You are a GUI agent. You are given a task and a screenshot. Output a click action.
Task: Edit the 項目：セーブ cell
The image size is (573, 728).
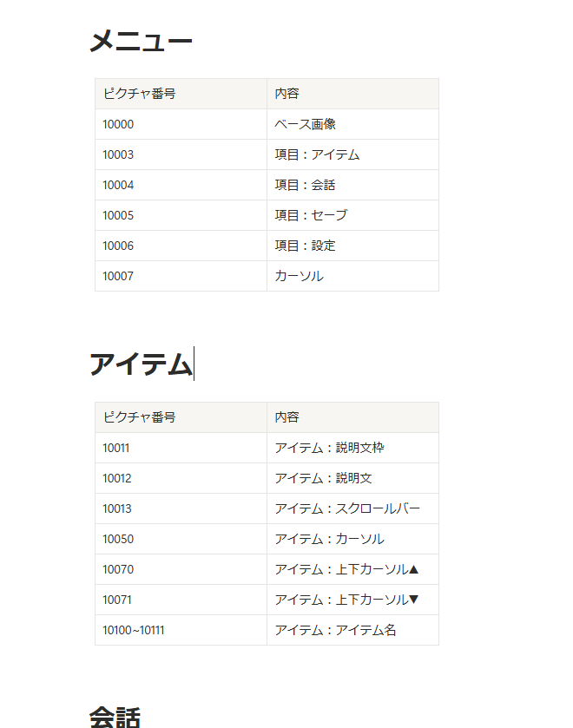point(352,215)
